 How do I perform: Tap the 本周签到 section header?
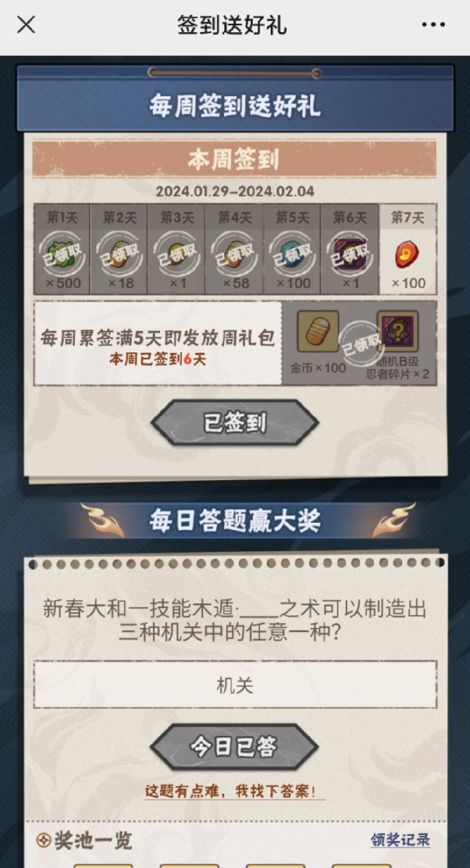click(234, 159)
